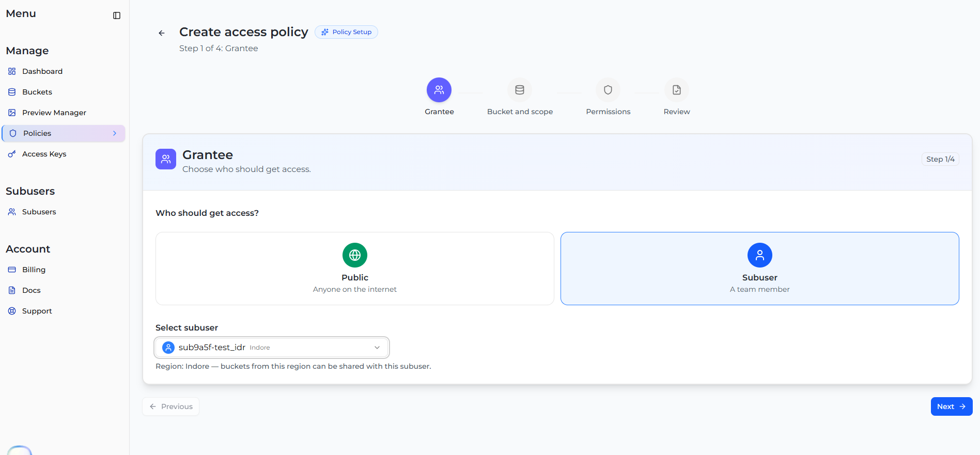Click the Preview Manager image icon
The image size is (980, 455).
click(x=12, y=113)
